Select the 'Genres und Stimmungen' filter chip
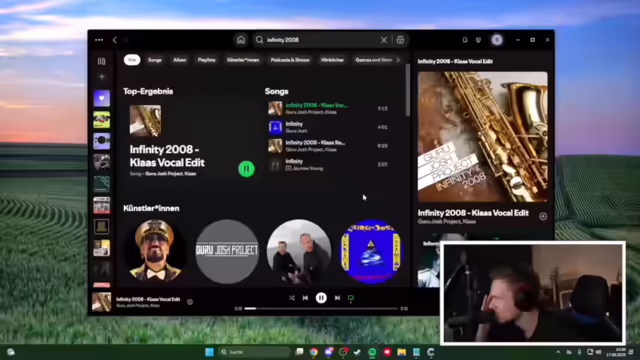Screen dimensions: 640x360 click(x=373, y=60)
